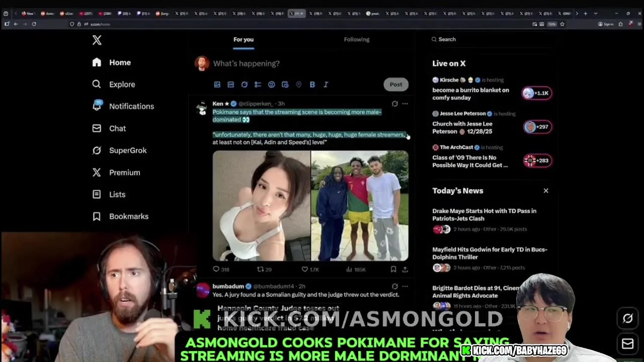Viewport: 644px width, 362px height.
Task: Open a new browser tab with the plus
Action: [x=585, y=14]
